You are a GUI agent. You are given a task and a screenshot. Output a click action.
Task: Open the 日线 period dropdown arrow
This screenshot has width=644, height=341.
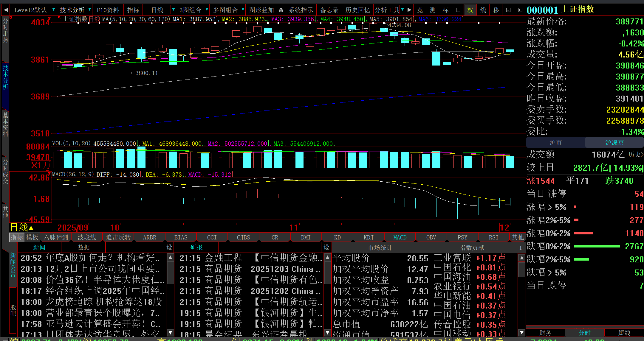173,10
